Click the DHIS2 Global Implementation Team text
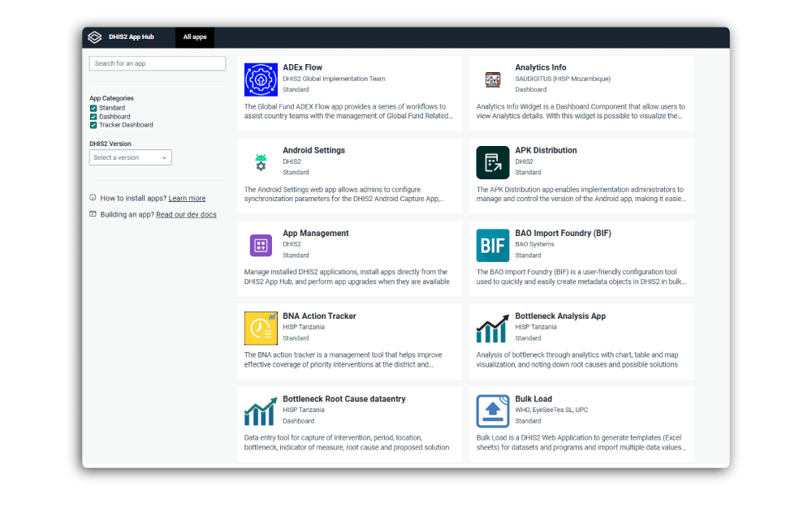 334,79
